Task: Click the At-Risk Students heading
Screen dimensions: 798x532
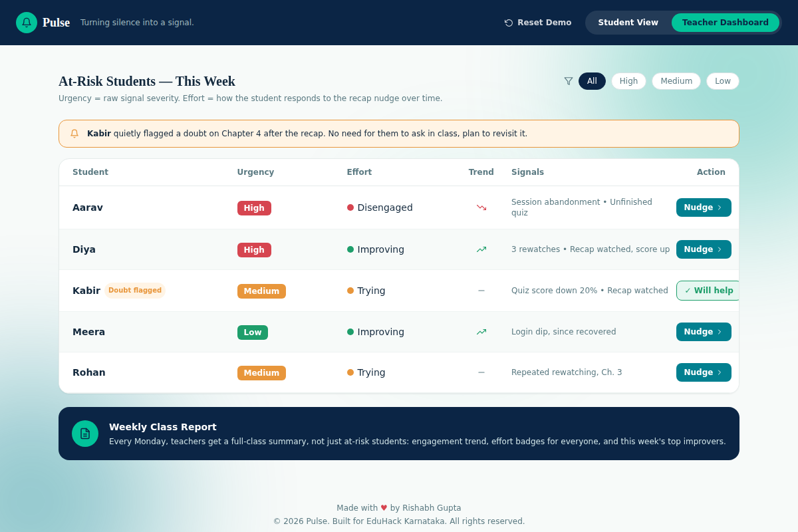Action: pyautogui.click(x=147, y=81)
